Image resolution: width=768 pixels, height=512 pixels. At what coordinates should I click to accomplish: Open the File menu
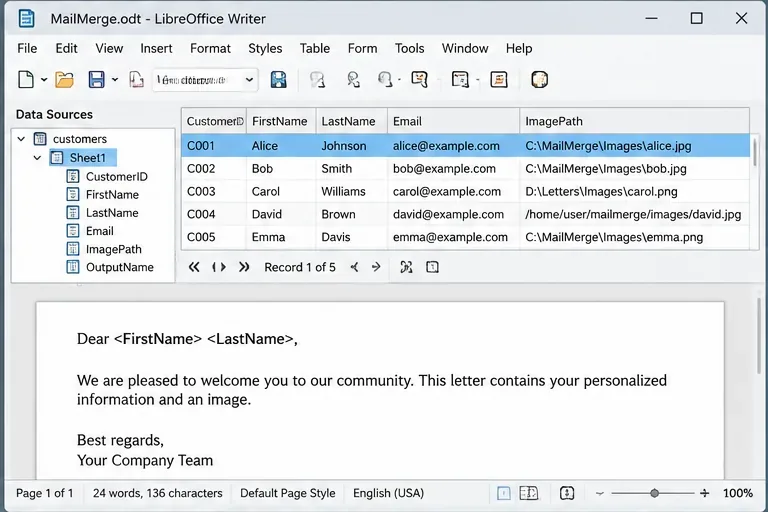tap(27, 49)
